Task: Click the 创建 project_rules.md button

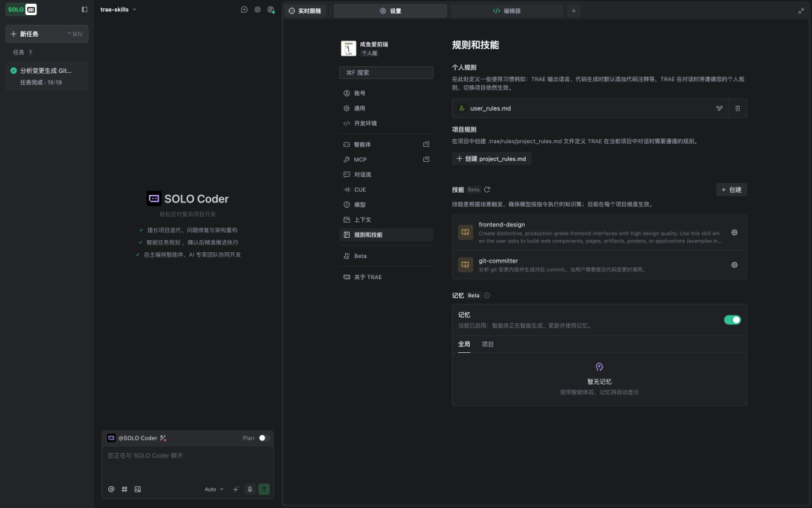Action: 491,158
